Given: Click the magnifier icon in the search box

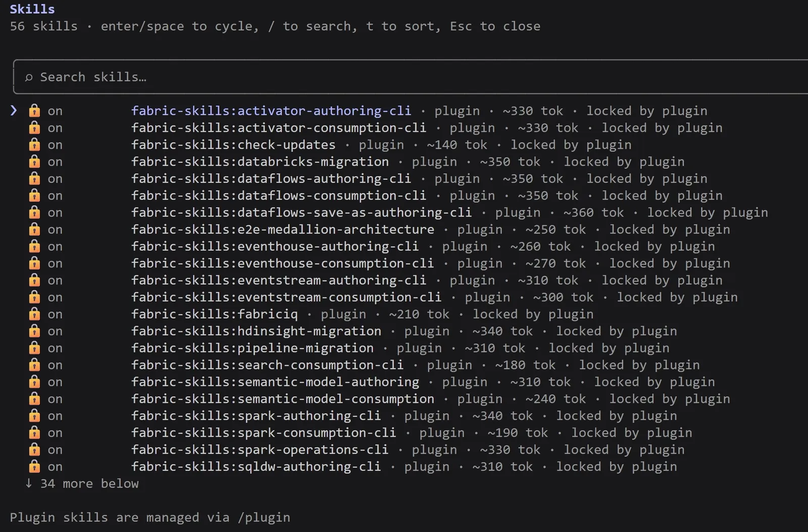Looking at the screenshot, I should pos(29,77).
